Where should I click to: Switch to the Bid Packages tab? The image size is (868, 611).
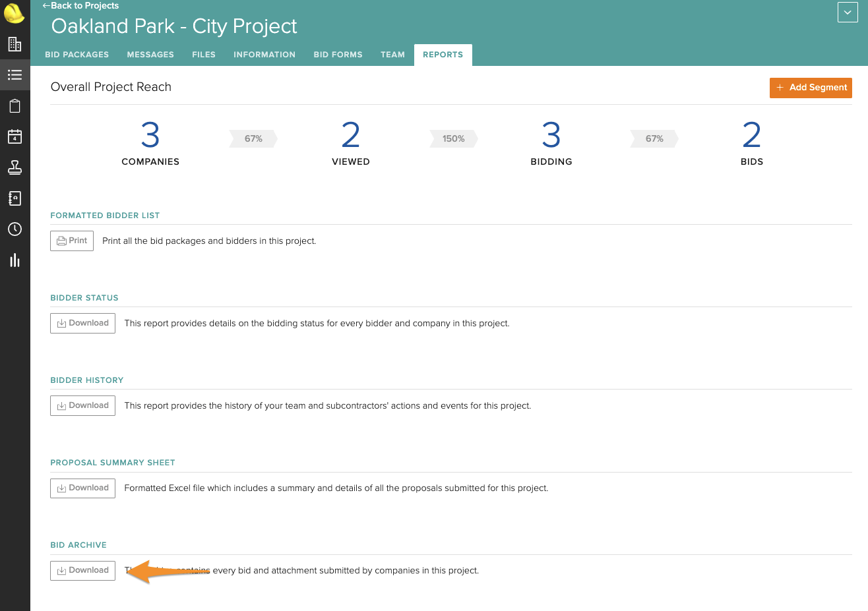pyautogui.click(x=77, y=55)
